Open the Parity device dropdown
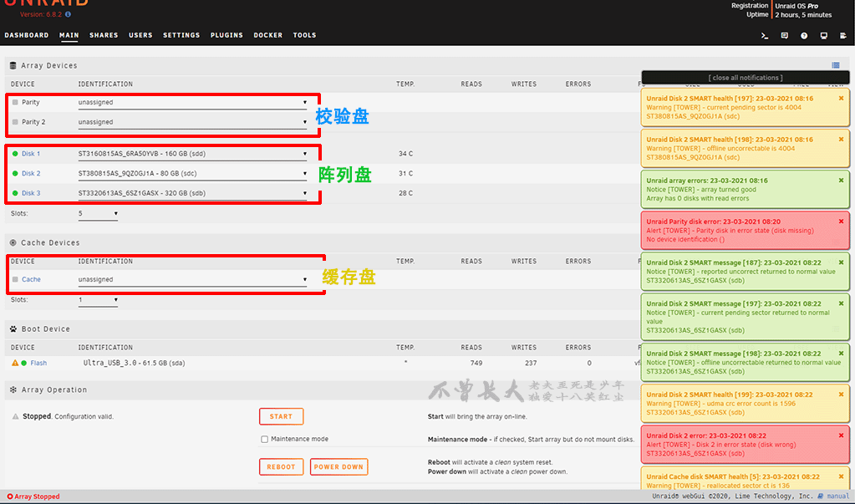This screenshot has height=504, width=855. coord(192,103)
